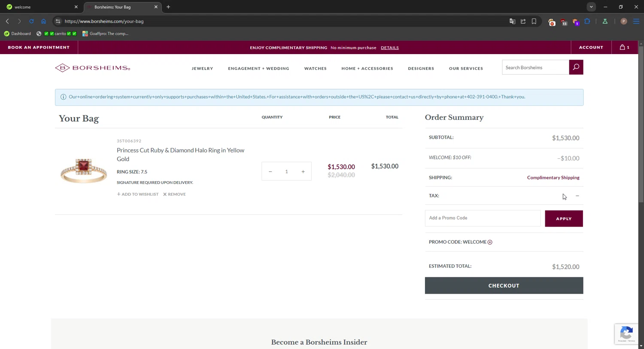Open the browser home page icon
This screenshot has width=644, height=349.
point(43,21)
